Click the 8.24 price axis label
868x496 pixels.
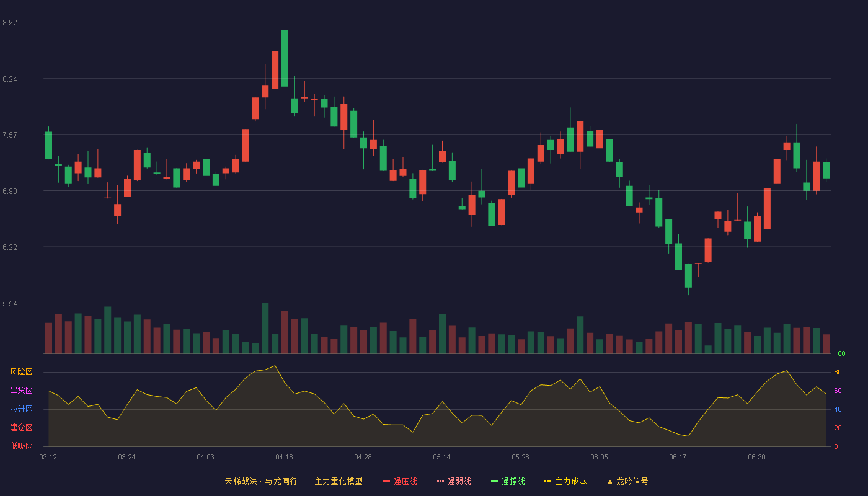[10, 79]
